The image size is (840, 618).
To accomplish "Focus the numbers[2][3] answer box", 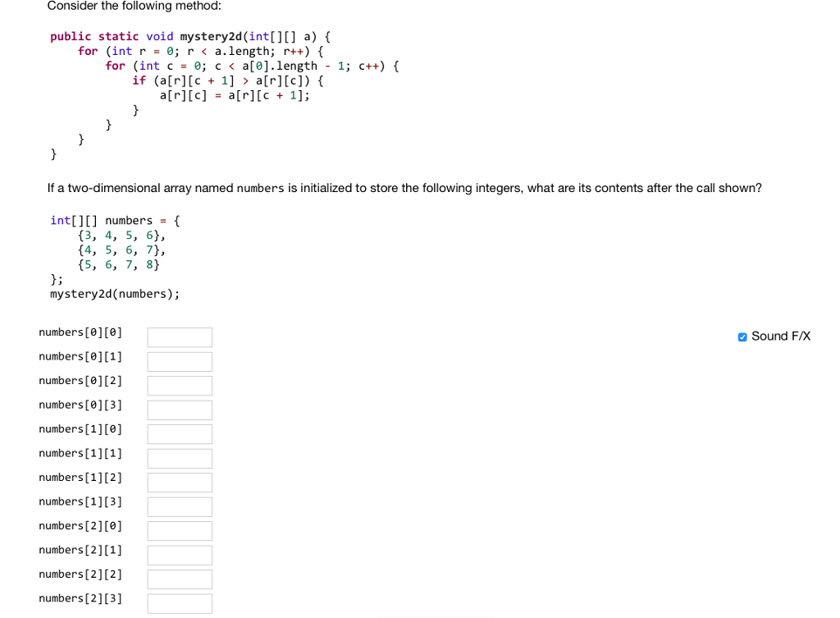I will (x=179, y=603).
